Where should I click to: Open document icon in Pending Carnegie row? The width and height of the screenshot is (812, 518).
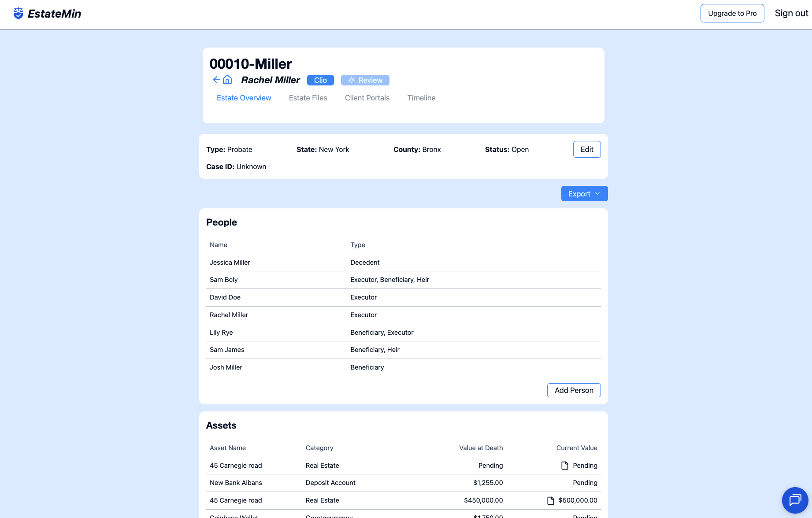point(564,466)
